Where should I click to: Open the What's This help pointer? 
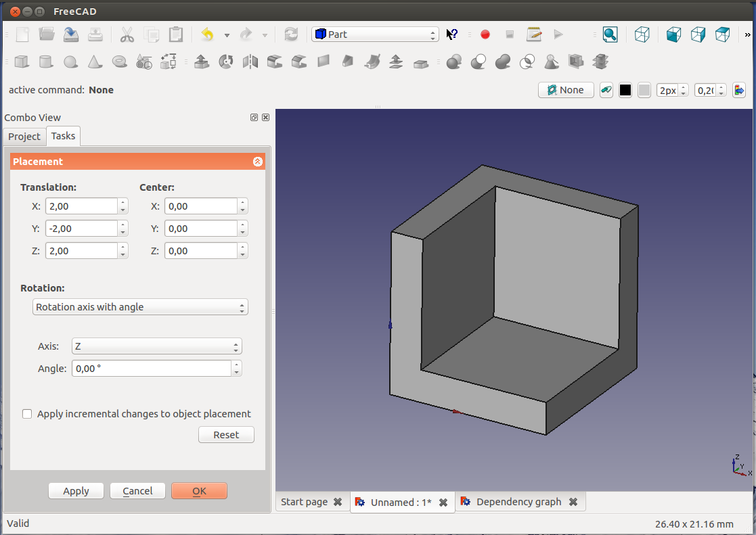[x=453, y=34]
